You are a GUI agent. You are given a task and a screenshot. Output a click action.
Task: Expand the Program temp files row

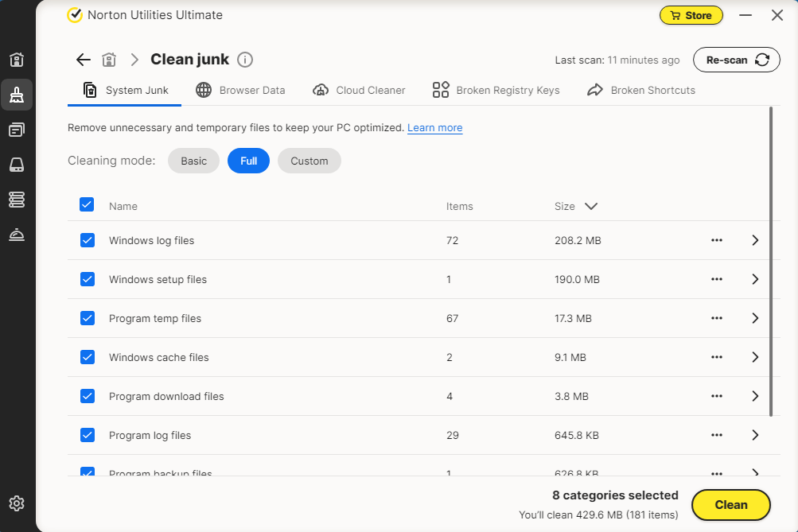[x=755, y=318]
